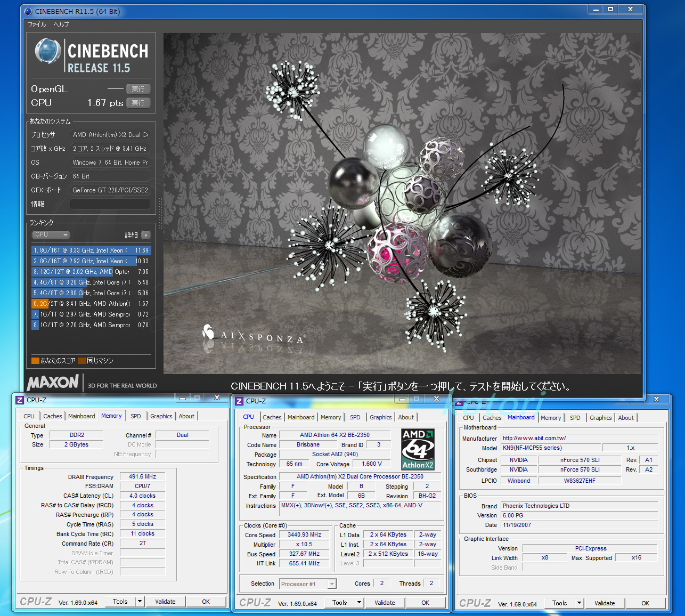
Task: Click CPU-Z Memory window title icon
Action: click(20, 400)
